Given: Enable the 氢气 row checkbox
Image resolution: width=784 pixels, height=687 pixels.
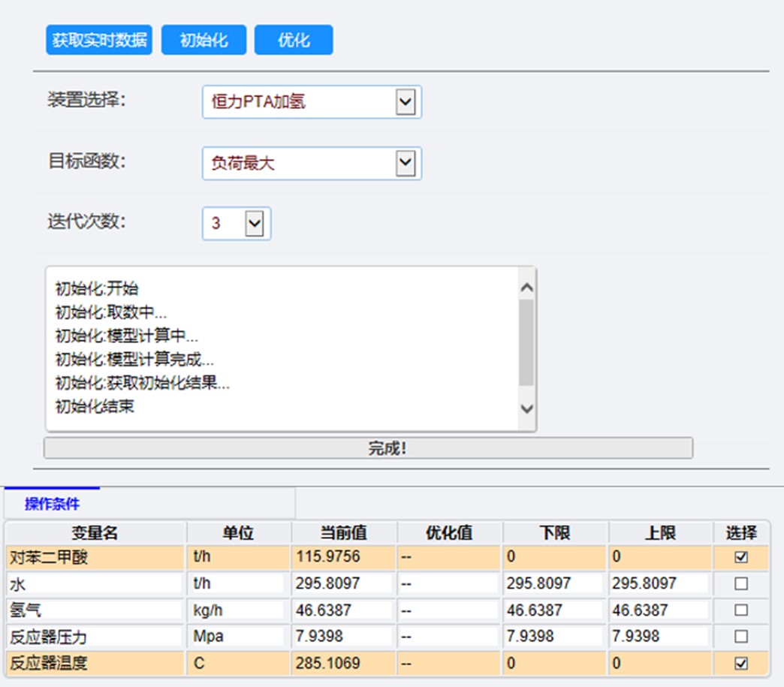Looking at the screenshot, I should tap(740, 610).
